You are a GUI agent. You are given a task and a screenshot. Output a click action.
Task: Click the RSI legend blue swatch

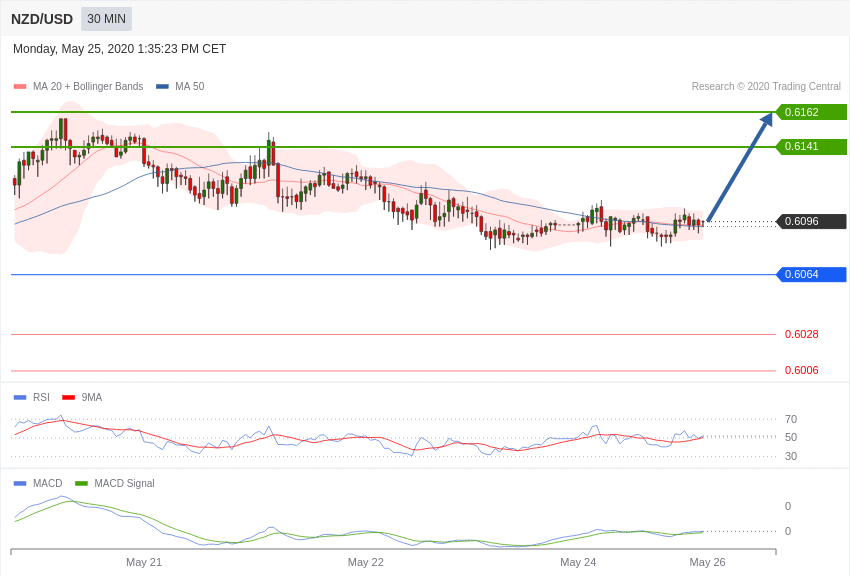pyautogui.click(x=20, y=398)
